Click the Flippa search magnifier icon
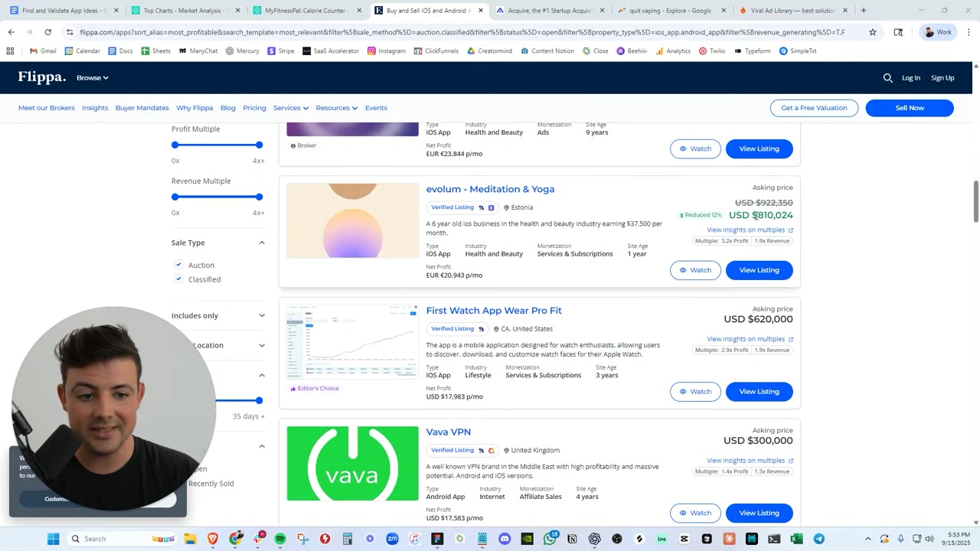 (x=887, y=77)
